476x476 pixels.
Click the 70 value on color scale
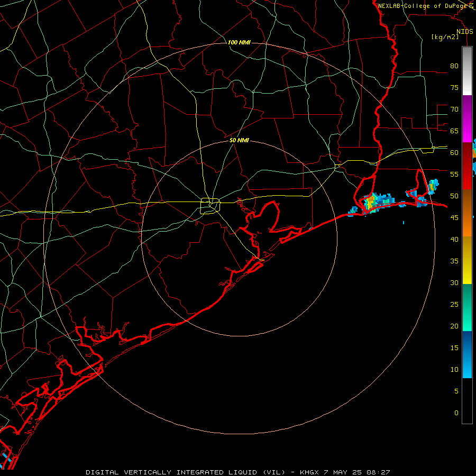454,109
